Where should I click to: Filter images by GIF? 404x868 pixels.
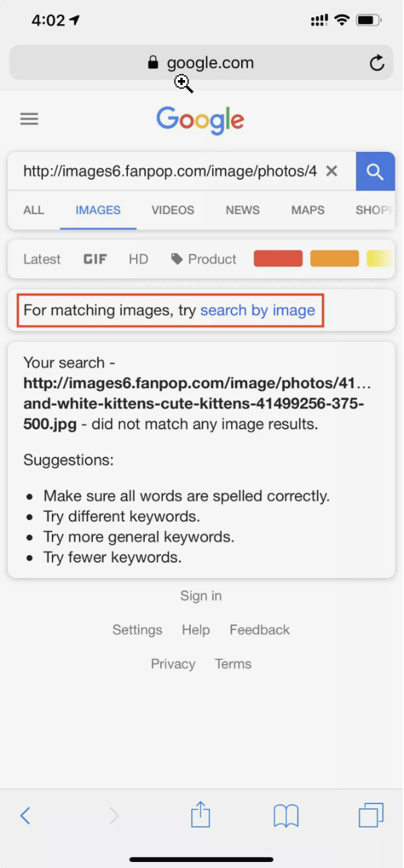pos(95,259)
